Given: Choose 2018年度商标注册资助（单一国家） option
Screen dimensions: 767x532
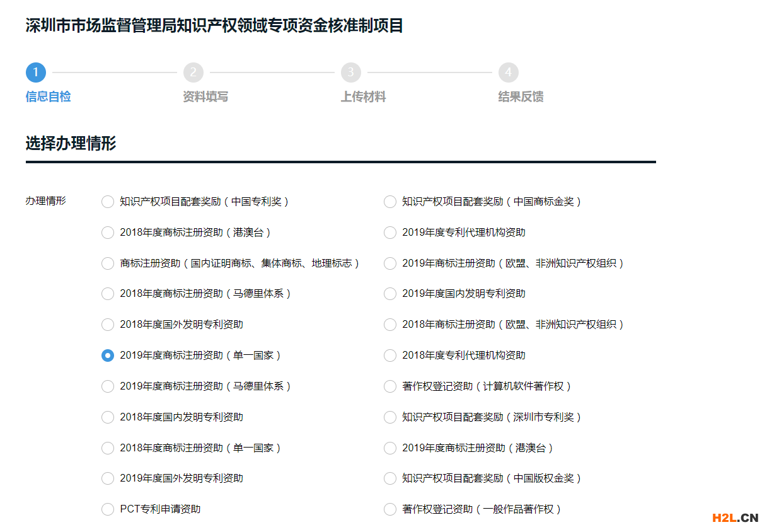Looking at the screenshot, I should 108,448.
